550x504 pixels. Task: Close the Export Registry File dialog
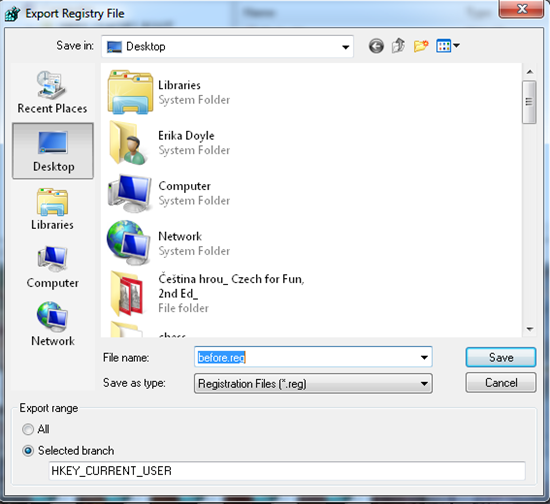click(522, 9)
